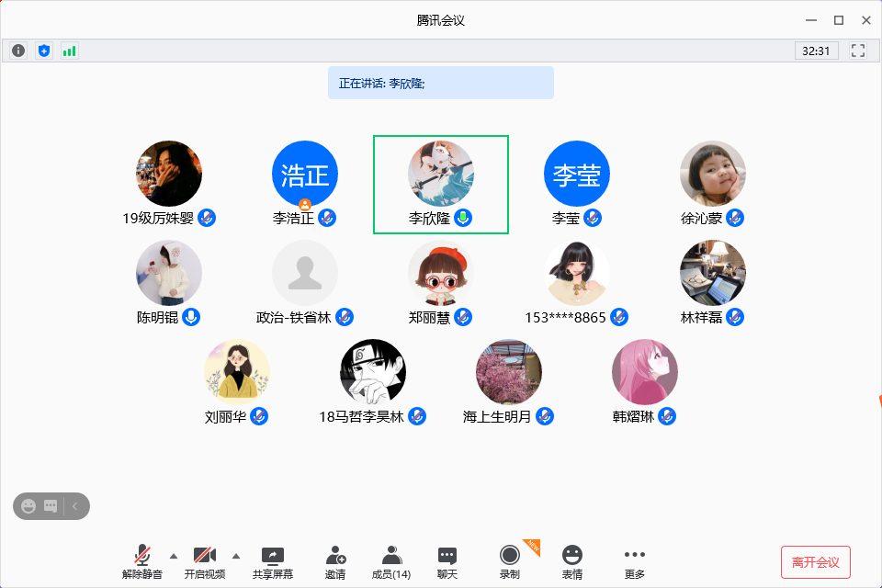The height and width of the screenshot is (588, 882).
Task: Open the Chat (聊天) panel
Action: (447, 561)
